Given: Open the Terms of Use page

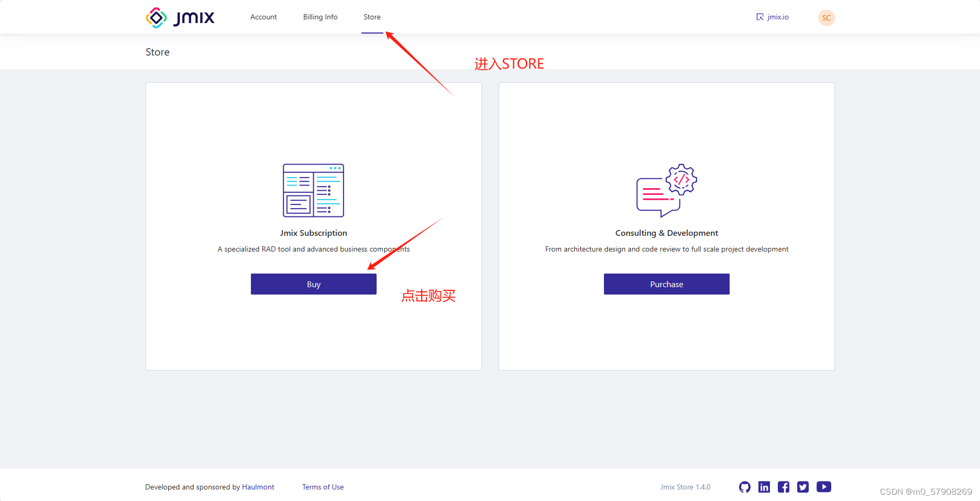Looking at the screenshot, I should (x=323, y=487).
